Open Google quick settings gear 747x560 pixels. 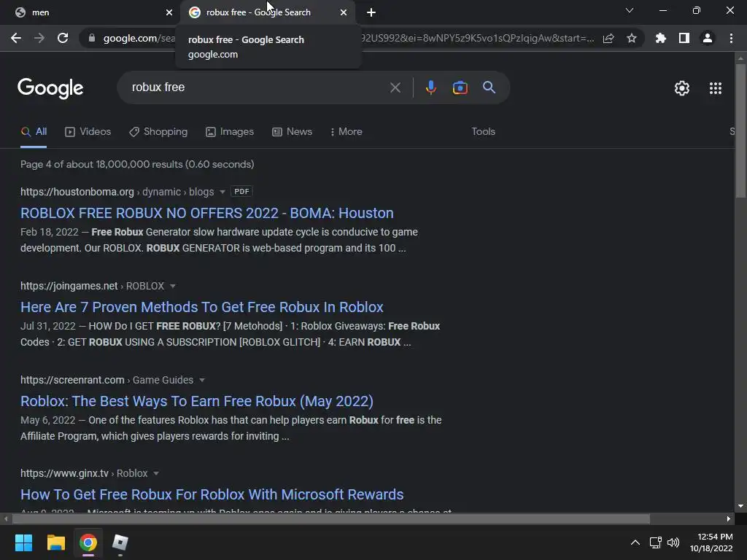tap(682, 88)
